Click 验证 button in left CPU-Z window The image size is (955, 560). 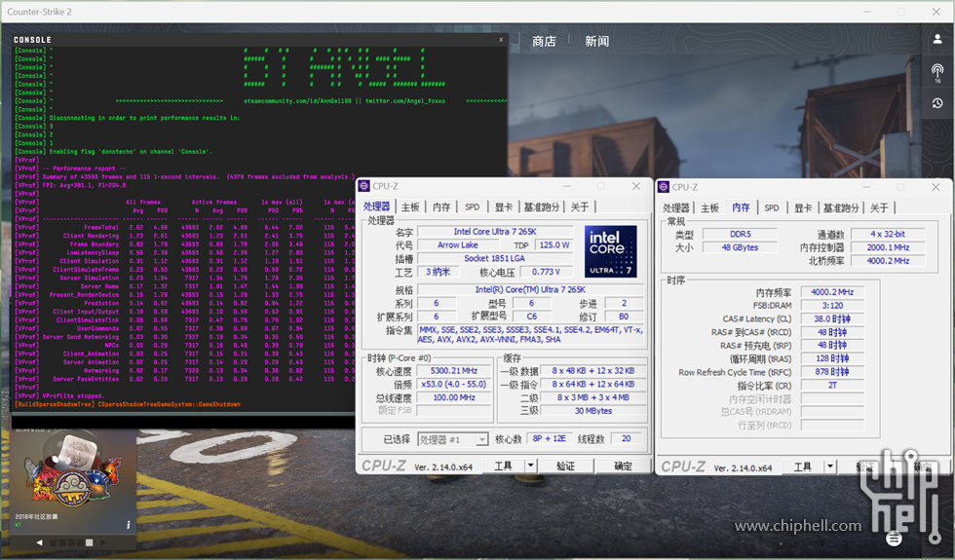(x=566, y=466)
